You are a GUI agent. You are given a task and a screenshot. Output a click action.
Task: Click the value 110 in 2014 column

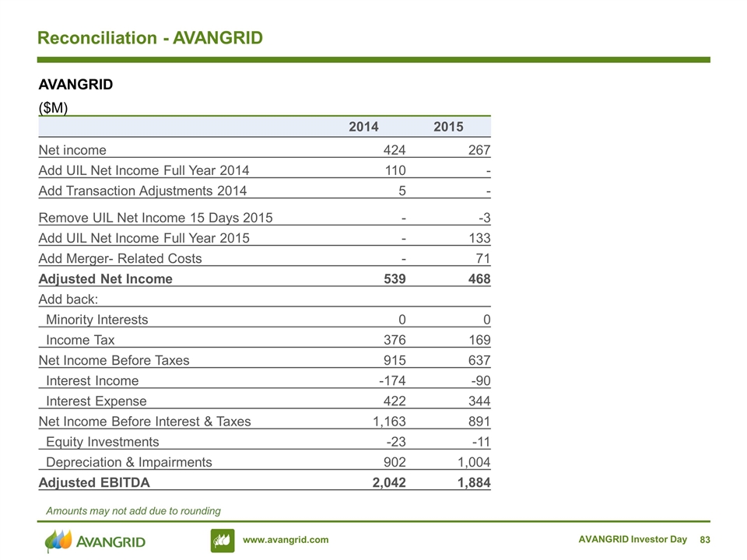pos(395,170)
